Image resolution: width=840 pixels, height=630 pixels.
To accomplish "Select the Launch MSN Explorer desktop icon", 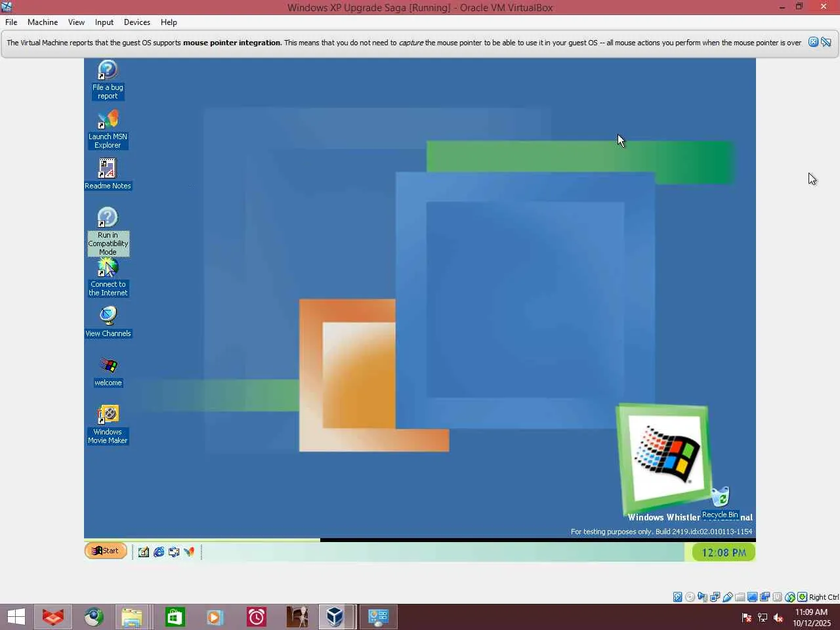I will pos(108,129).
